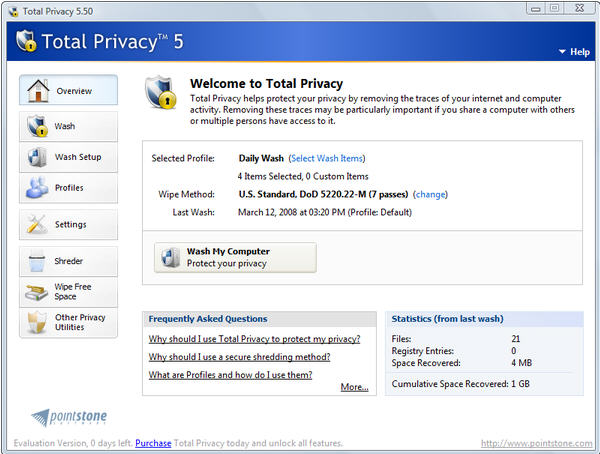The image size is (600, 454).
Task: Click the shield icon on Wash My Computer
Action: click(x=171, y=258)
